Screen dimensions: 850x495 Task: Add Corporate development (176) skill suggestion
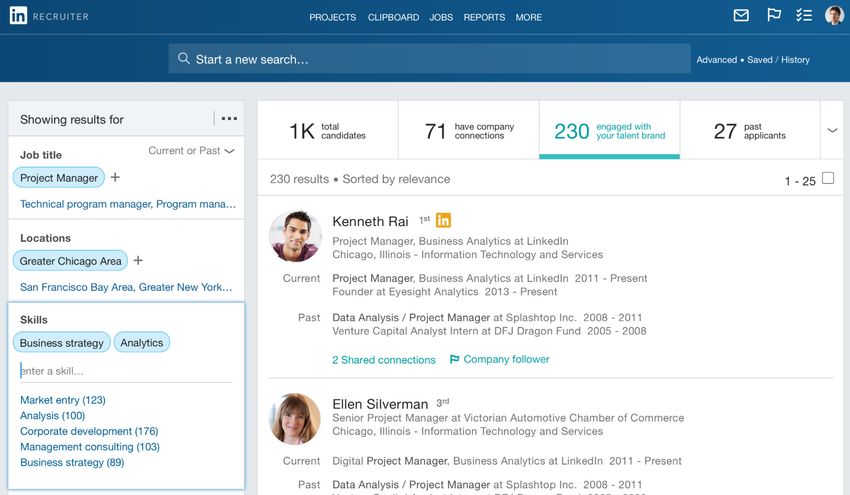[89, 431]
